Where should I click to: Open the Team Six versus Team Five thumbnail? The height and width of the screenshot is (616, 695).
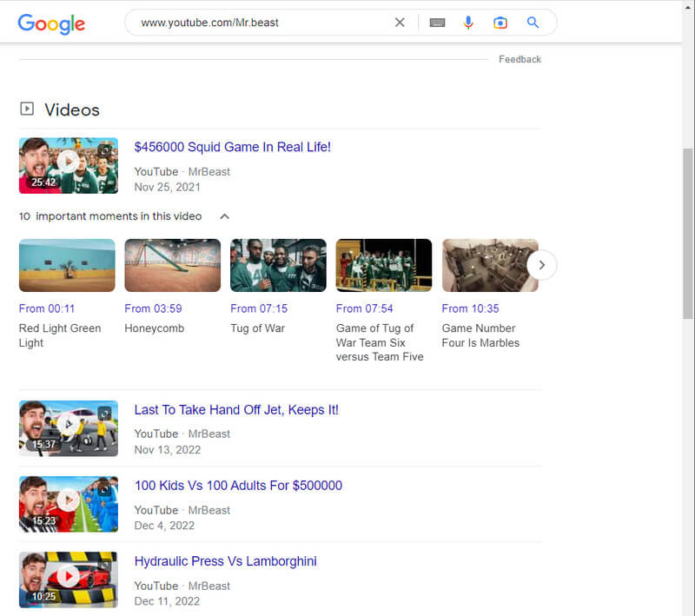click(x=384, y=266)
